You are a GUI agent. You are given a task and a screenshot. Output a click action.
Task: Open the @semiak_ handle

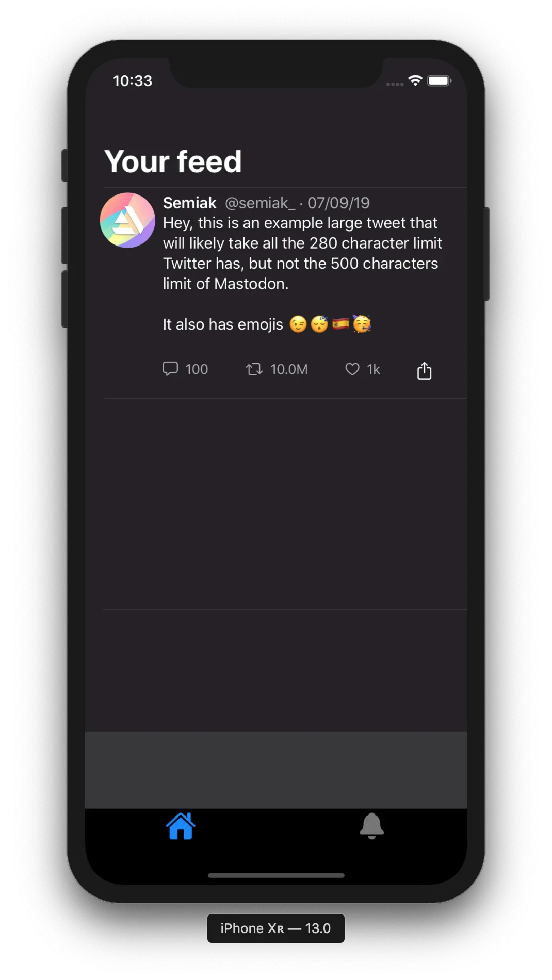point(260,203)
